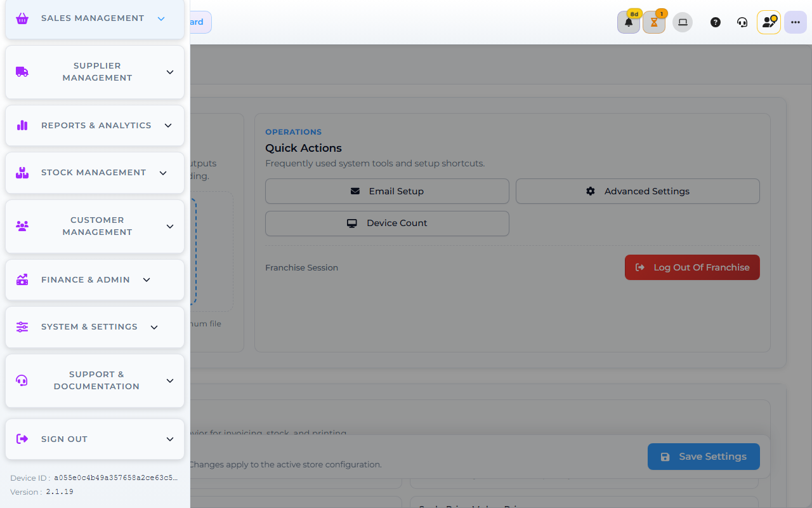The image size is (812, 508).
Task: Open notifications bell with 8d badge
Action: tap(629, 22)
